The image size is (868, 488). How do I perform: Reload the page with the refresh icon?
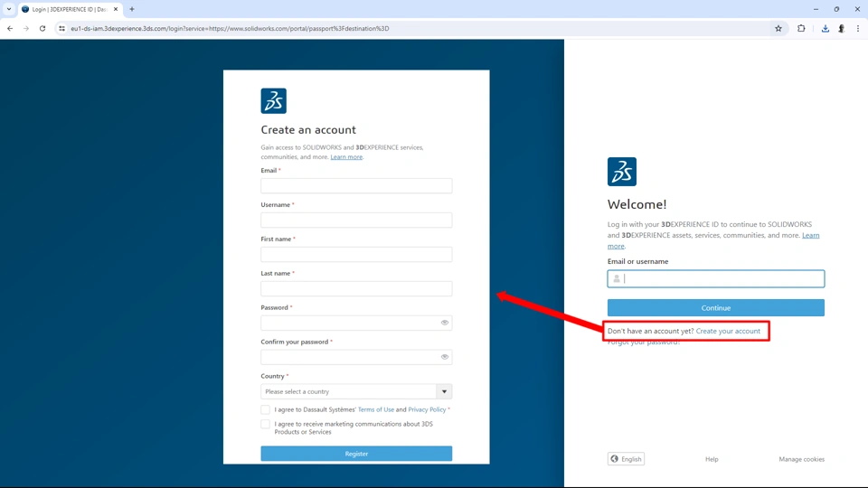point(42,28)
